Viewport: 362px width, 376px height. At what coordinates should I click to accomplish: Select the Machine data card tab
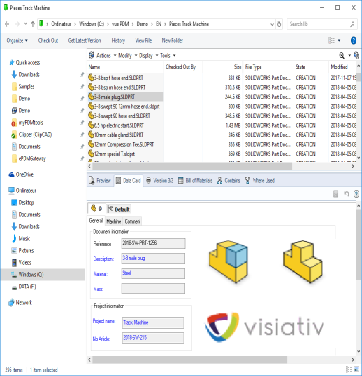point(114,221)
